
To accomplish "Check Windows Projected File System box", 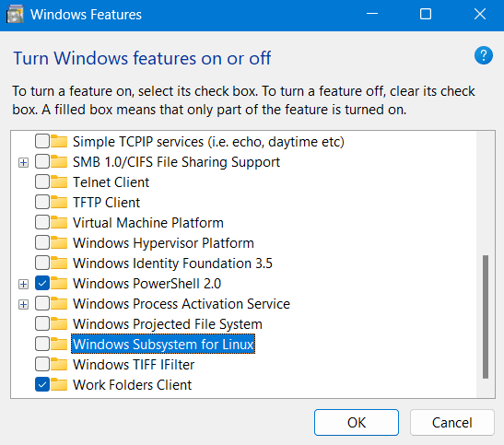I will point(42,323).
